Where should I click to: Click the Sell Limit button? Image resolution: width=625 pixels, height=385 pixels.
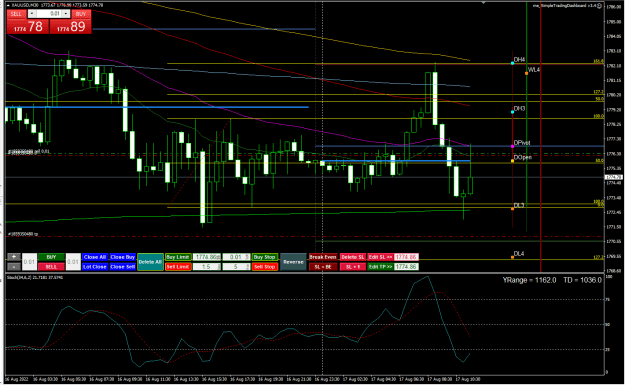[178, 267]
